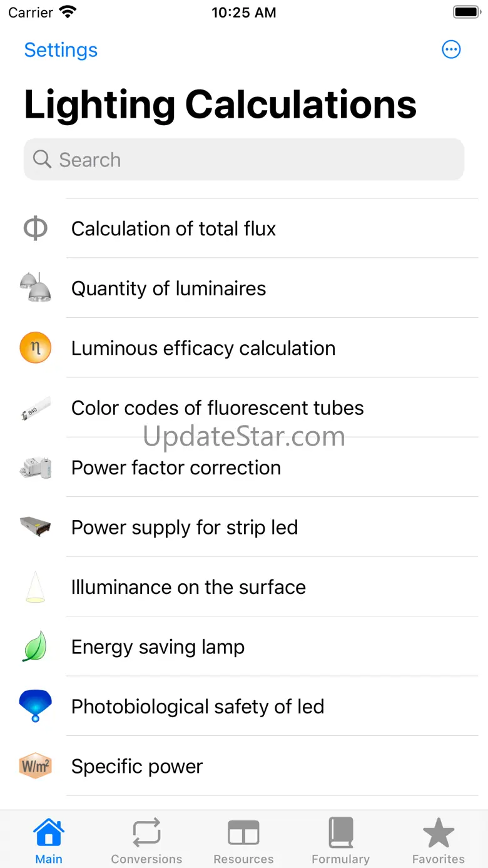This screenshot has width=488, height=868.
Task: Select Color codes of fluorescent tubes
Action: tap(217, 408)
